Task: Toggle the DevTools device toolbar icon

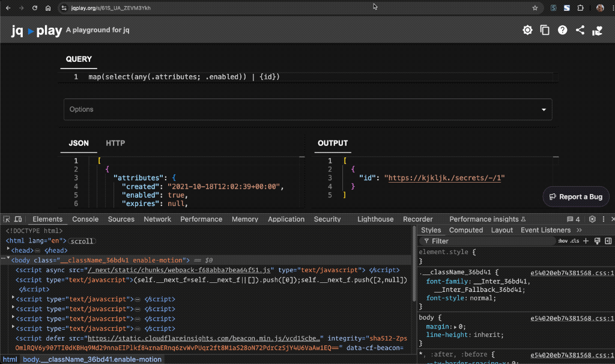Action: [x=18, y=219]
